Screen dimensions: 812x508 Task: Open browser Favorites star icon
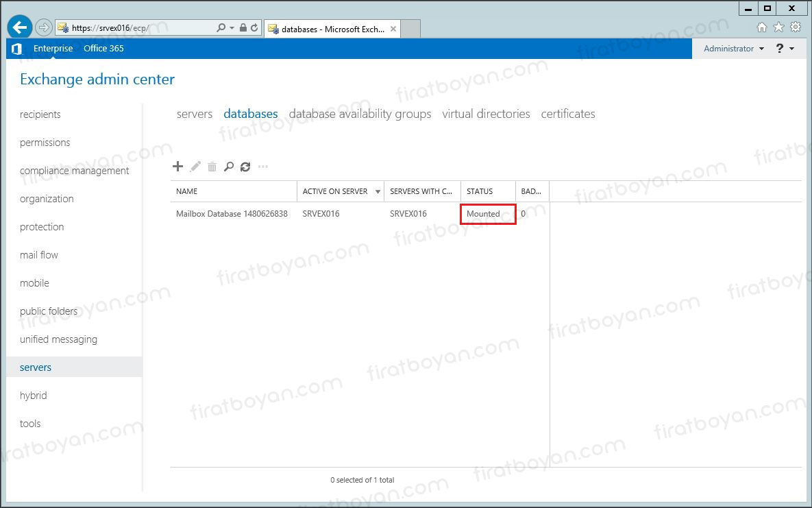pos(778,27)
